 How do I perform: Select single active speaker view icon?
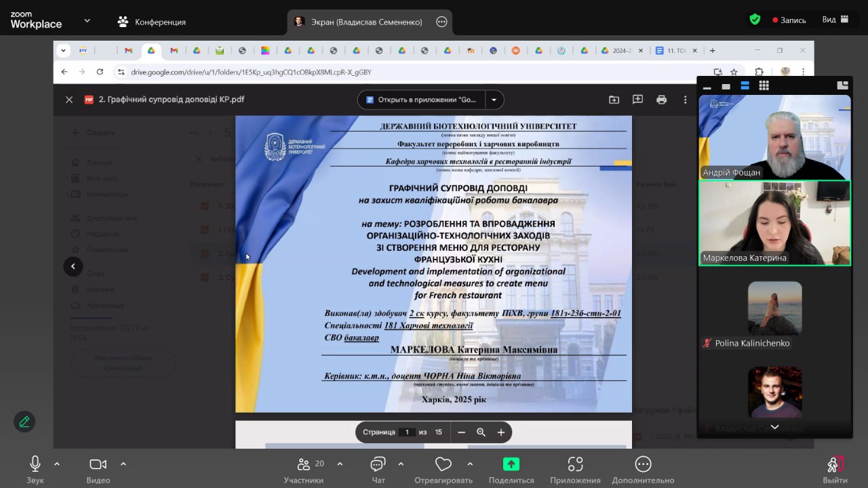click(726, 86)
